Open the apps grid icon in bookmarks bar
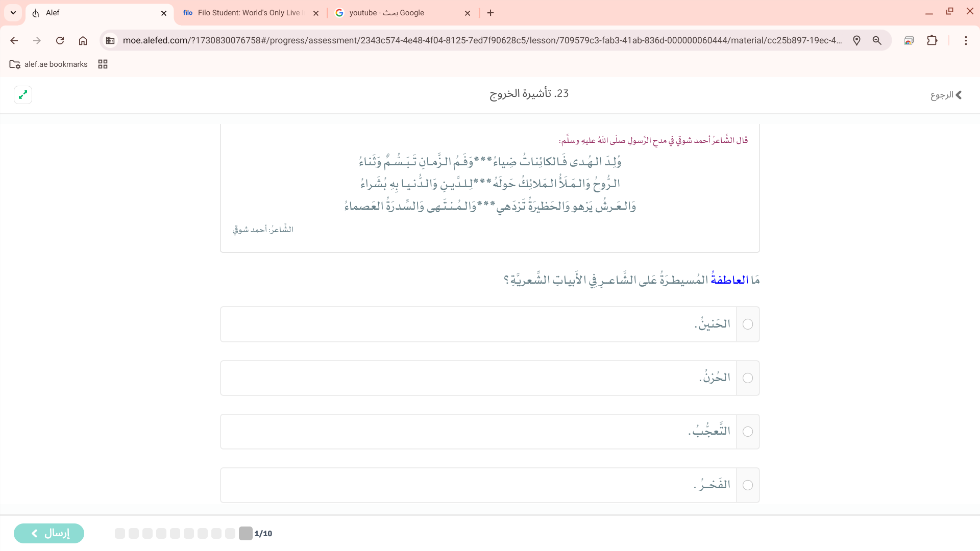The image size is (980, 551). [x=103, y=64]
